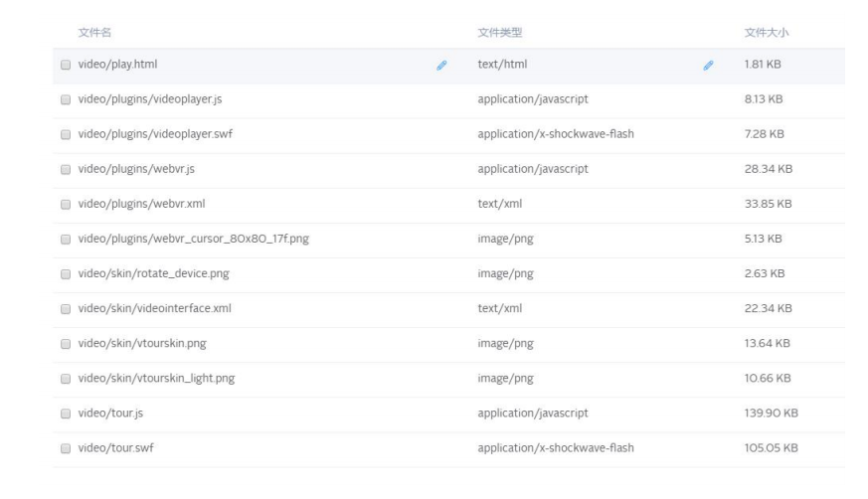
Task: Toggle the checkbox for video/plugins/webvr.js
Action: tap(66, 169)
